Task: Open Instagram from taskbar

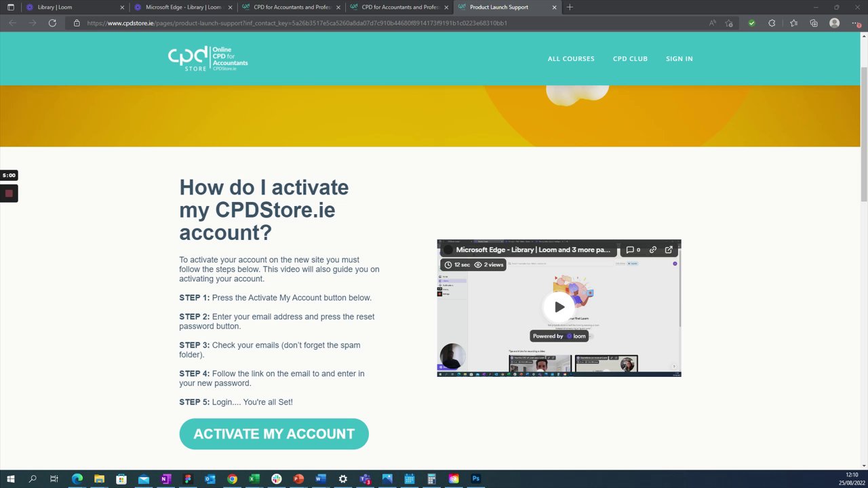Action: [454, 479]
